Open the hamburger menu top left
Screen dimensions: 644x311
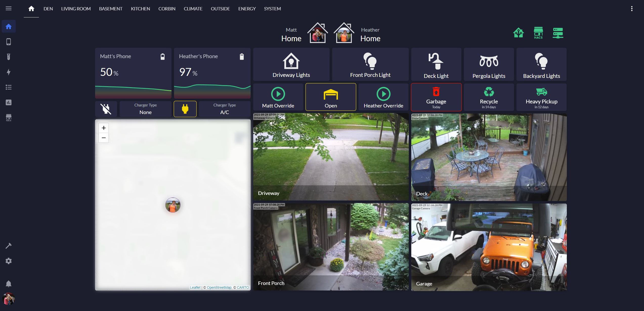click(x=9, y=8)
